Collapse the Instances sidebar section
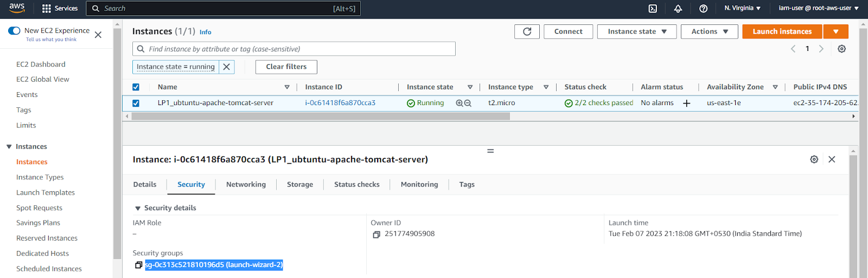 (x=9, y=147)
